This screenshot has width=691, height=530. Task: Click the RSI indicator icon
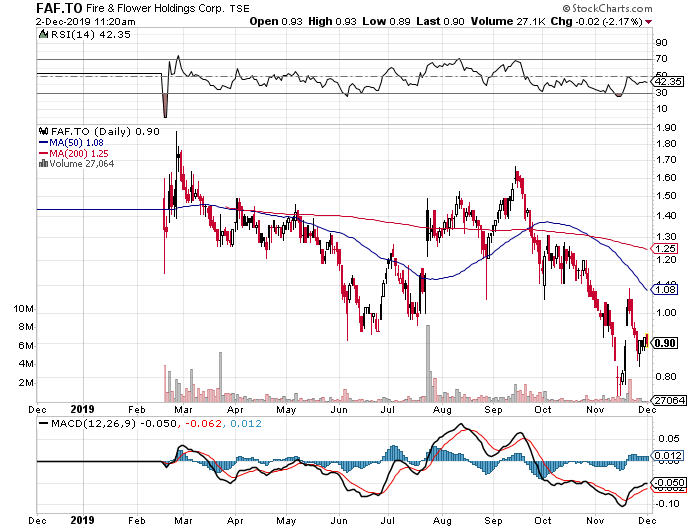43,34
